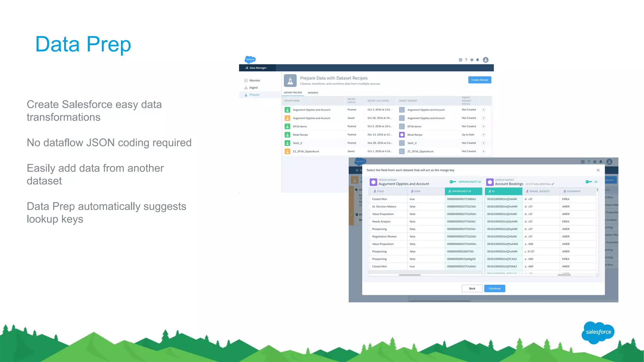Image resolution: width=644 pixels, height=362 pixels.
Task: Click cell '00161000002oQYCAA2'
Action: [503, 259]
